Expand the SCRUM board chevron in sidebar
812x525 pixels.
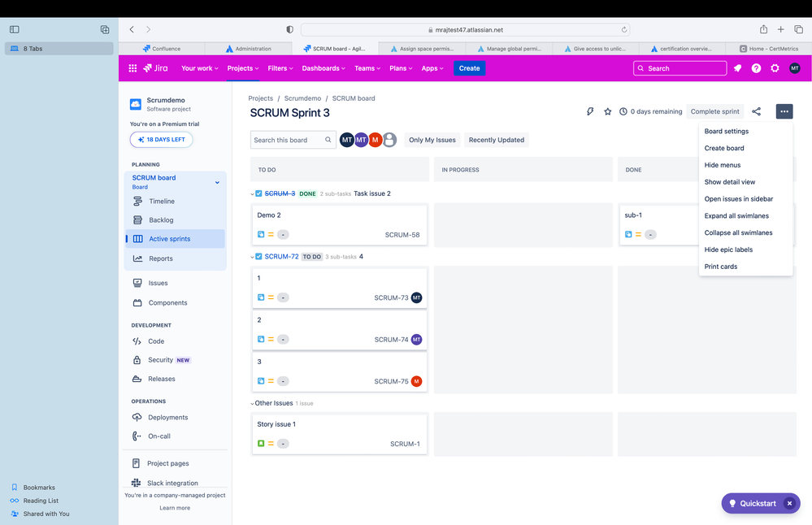[217, 182]
